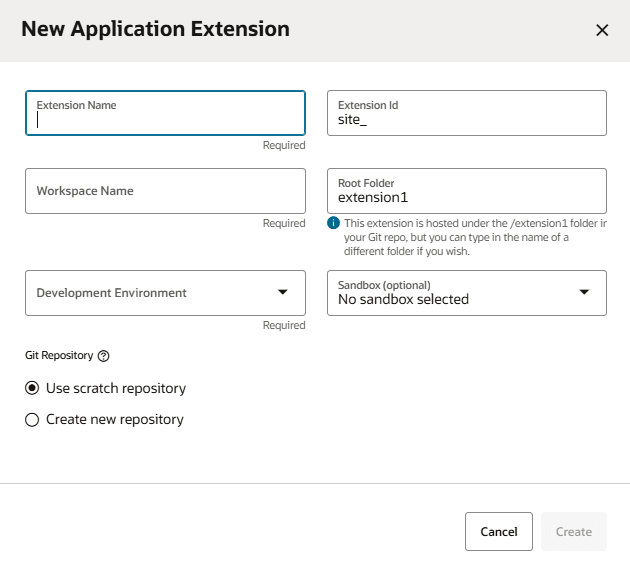Click the Git Repository help icon
This screenshot has height=578, width=630.
[x=103, y=355]
